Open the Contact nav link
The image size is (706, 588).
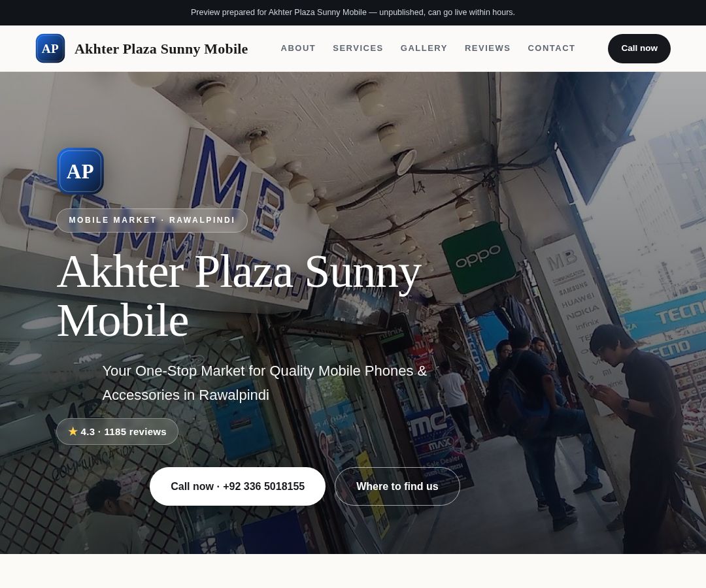pyautogui.click(x=552, y=48)
